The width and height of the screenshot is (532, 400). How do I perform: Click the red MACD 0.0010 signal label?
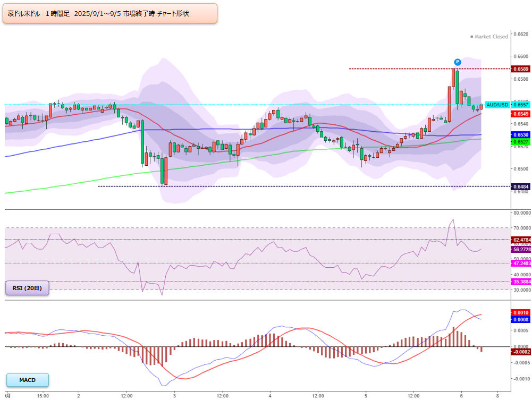click(x=520, y=312)
